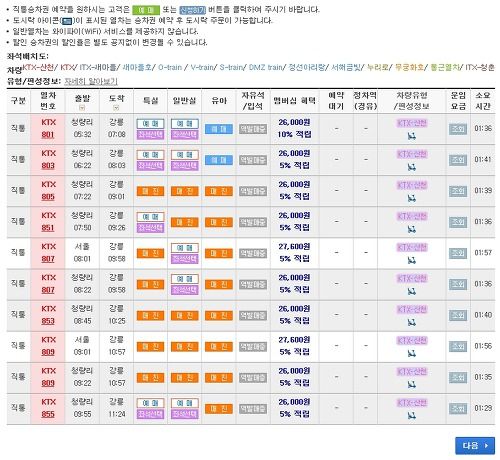Open the 통근열차 seat layout link

(x=445, y=67)
